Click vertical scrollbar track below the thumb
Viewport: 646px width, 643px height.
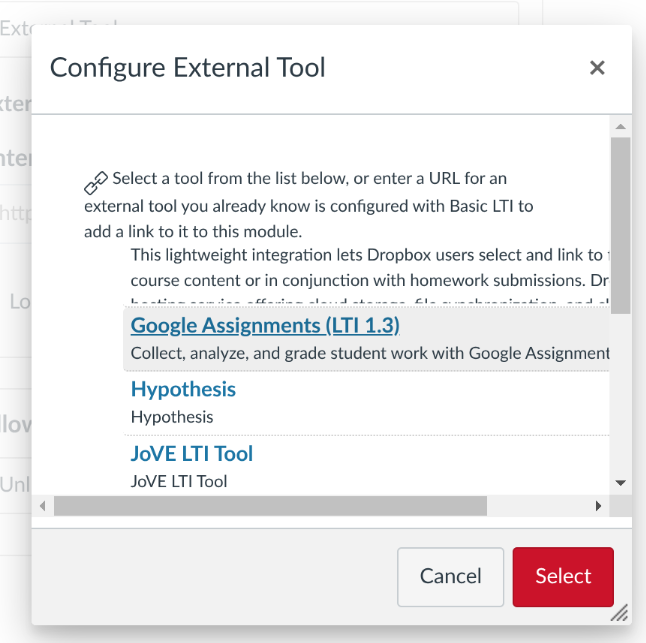click(620, 400)
